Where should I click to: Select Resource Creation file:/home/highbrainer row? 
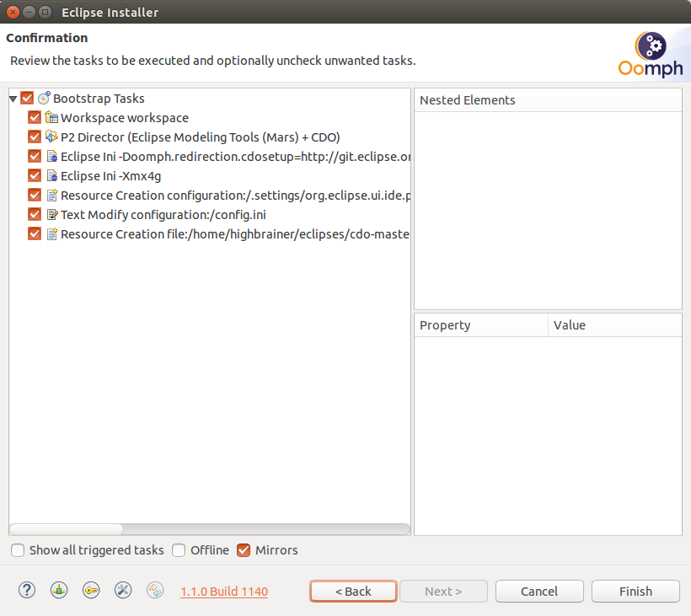235,234
